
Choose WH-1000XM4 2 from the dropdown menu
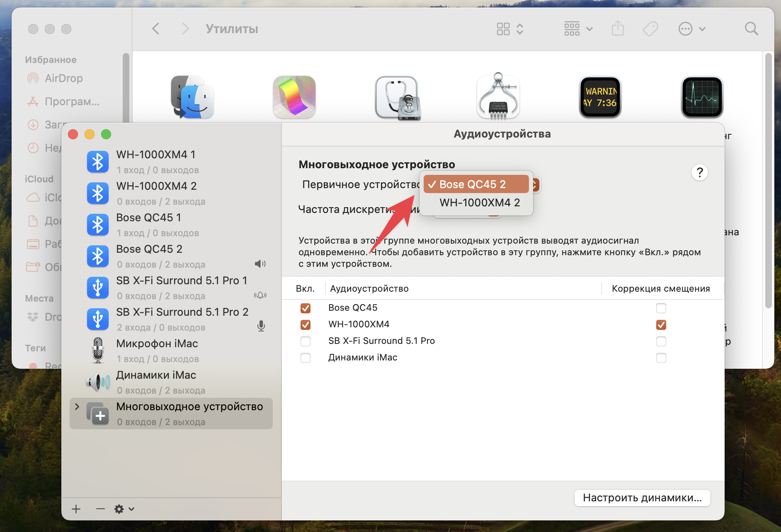[476, 203]
